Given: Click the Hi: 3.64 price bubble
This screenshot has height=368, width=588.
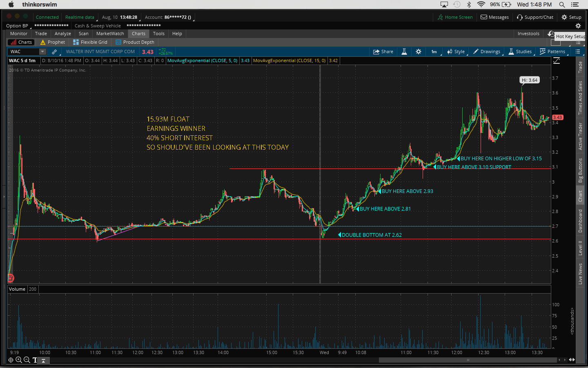Looking at the screenshot, I should (530, 80).
